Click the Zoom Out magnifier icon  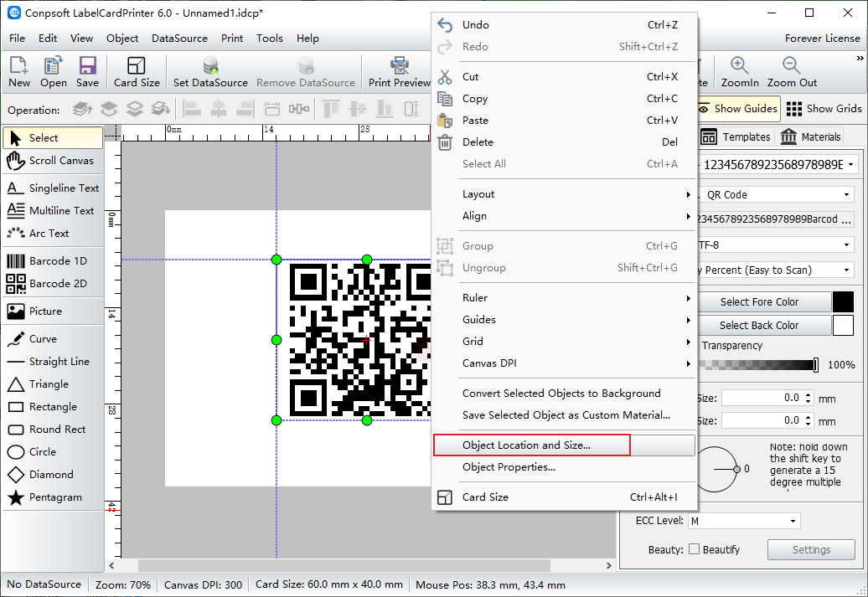792,71
